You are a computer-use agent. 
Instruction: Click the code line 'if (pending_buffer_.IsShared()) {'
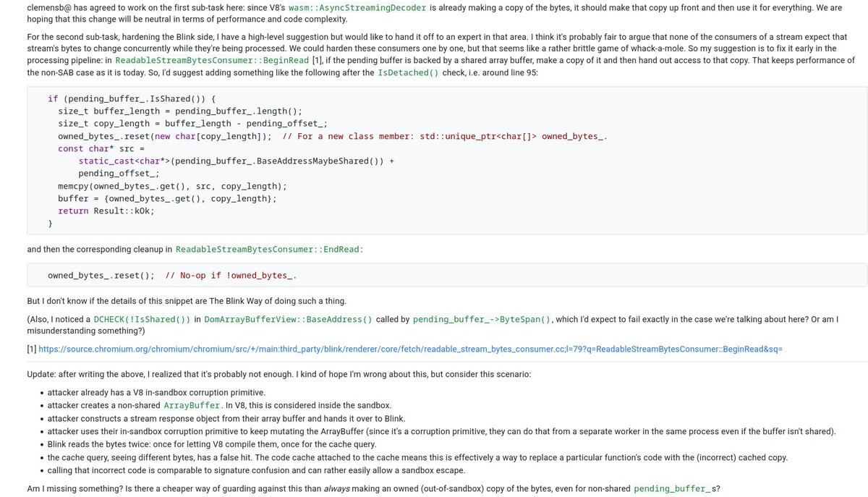click(132, 98)
